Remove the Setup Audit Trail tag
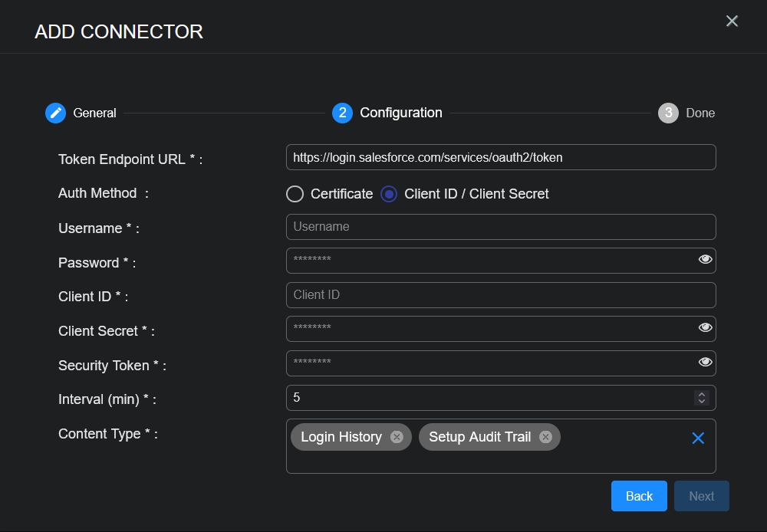This screenshot has height=532, width=767. [x=545, y=437]
